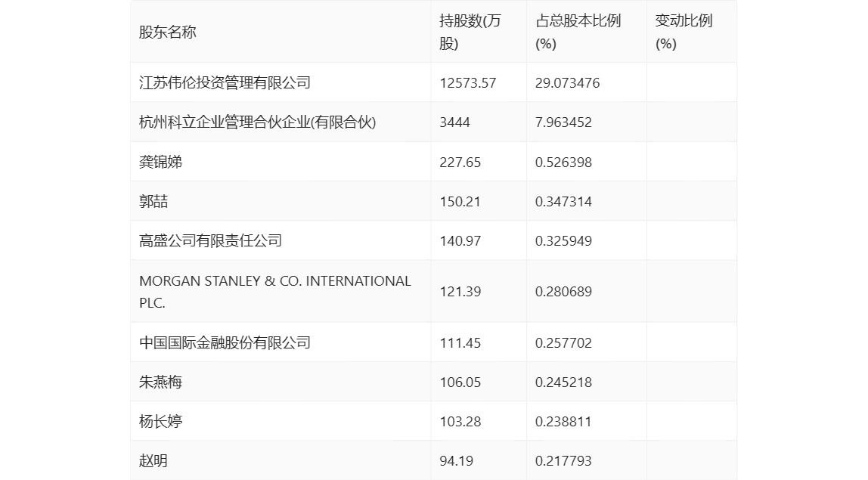
Task: Select the holding value 106.05
Action: 460,382
